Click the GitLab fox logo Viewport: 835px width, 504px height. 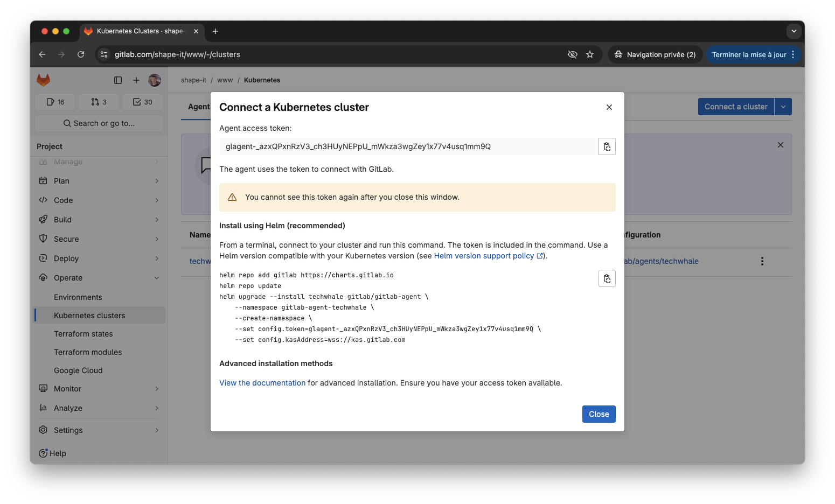tap(44, 80)
